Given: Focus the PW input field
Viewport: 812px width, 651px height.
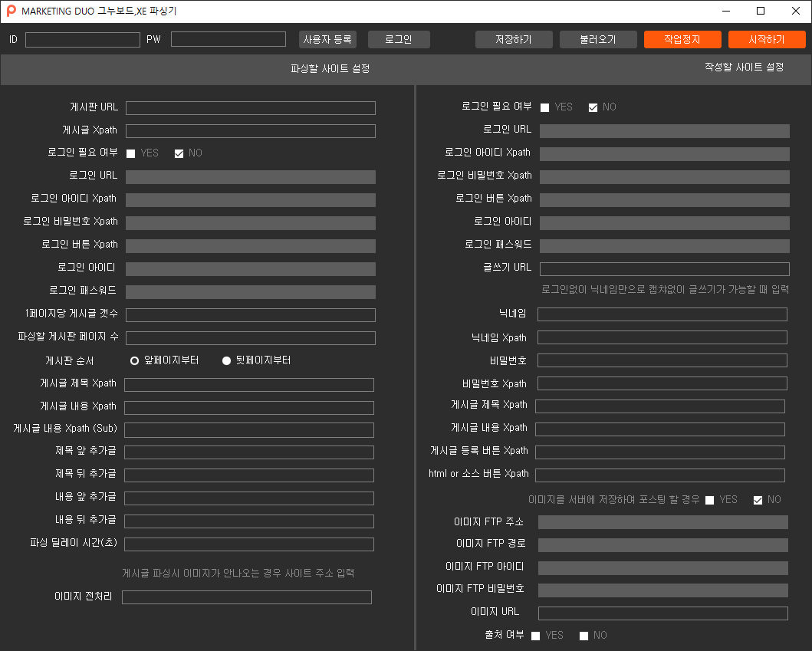Looking at the screenshot, I should (x=228, y=39).
